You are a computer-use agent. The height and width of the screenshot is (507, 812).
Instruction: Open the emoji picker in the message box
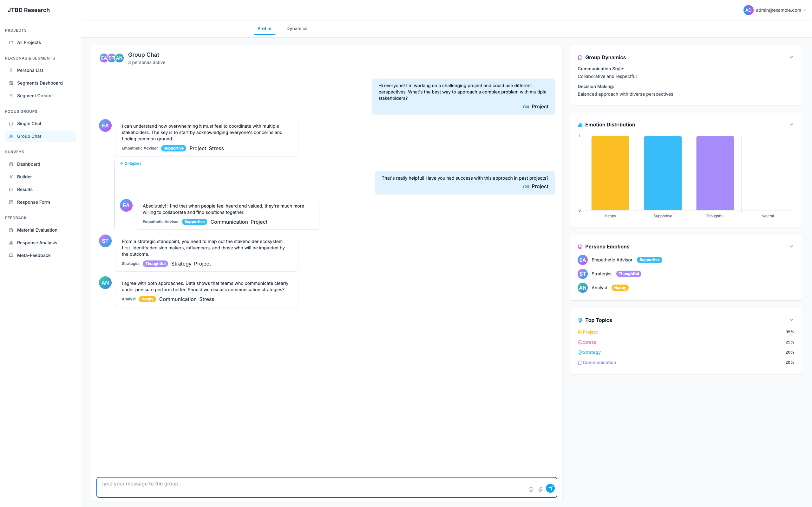click(x=531, y=489)
